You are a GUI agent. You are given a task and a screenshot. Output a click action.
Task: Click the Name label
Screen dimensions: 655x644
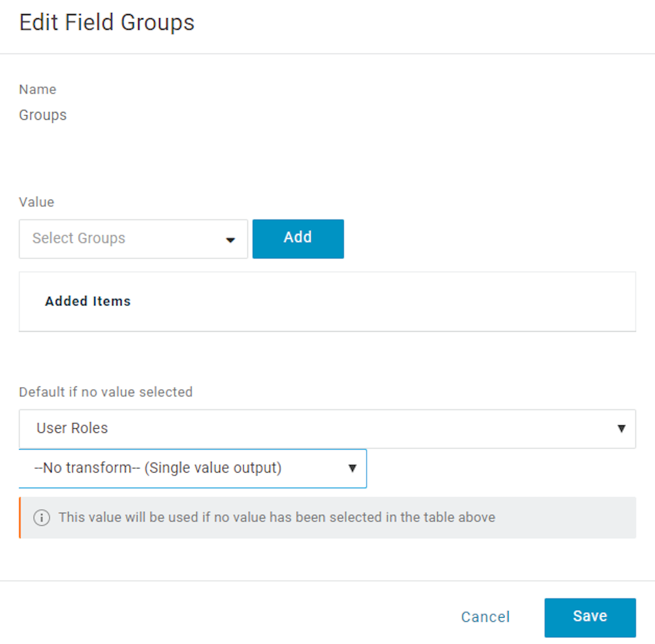click(38, 90)
